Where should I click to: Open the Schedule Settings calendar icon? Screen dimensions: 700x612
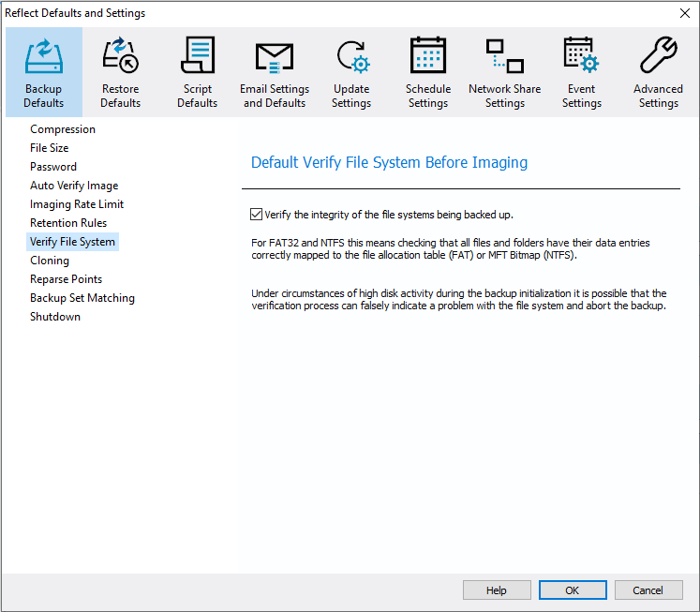point(428,56)
